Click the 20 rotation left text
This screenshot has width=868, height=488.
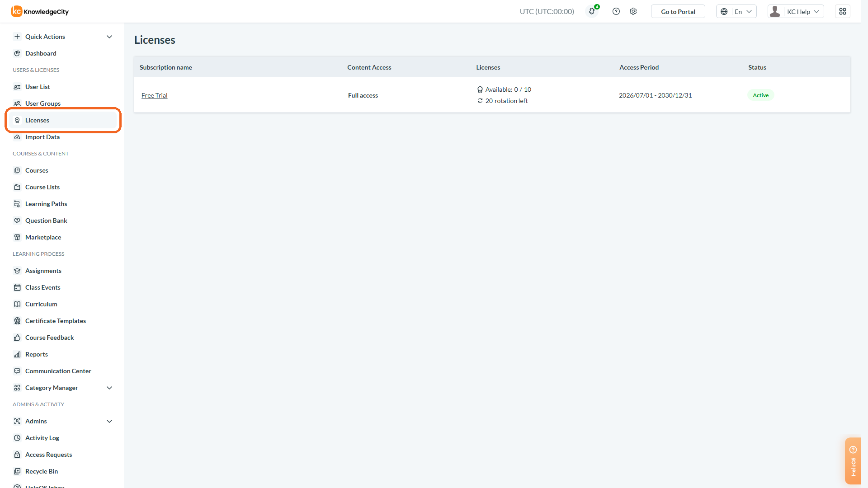click(506, 101)
